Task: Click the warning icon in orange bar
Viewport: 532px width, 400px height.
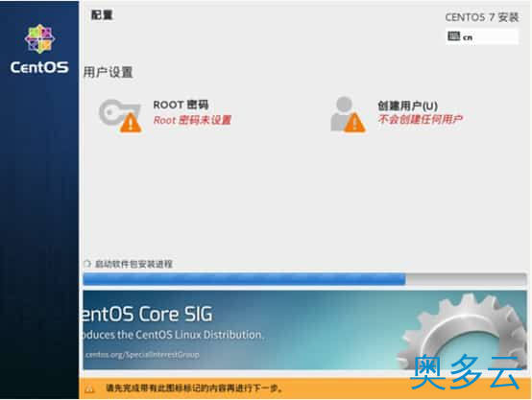Action: click(x=89, y=388)
